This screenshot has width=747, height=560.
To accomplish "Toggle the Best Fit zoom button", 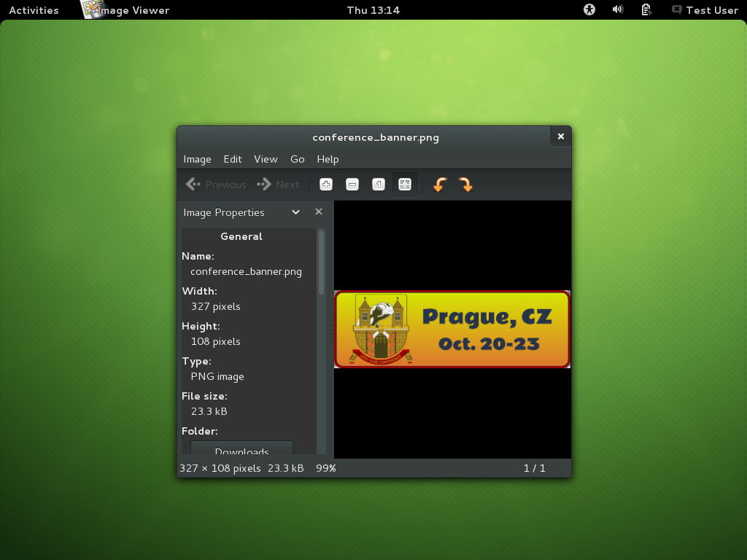I will [x=404, y=184].
